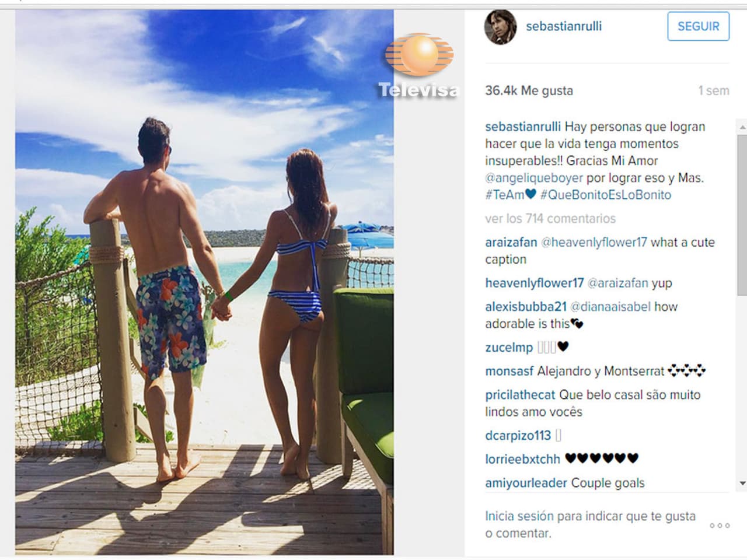
Task: Open the @dianaaisabel mention
Action: click(x=610, y=306)
